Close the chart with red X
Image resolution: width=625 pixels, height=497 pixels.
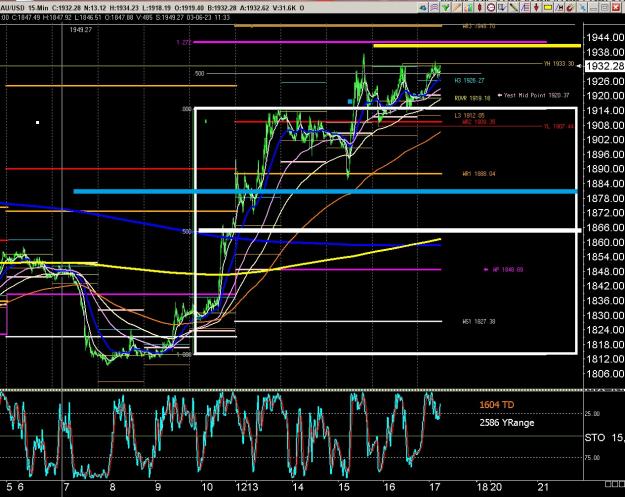(616, 8)
